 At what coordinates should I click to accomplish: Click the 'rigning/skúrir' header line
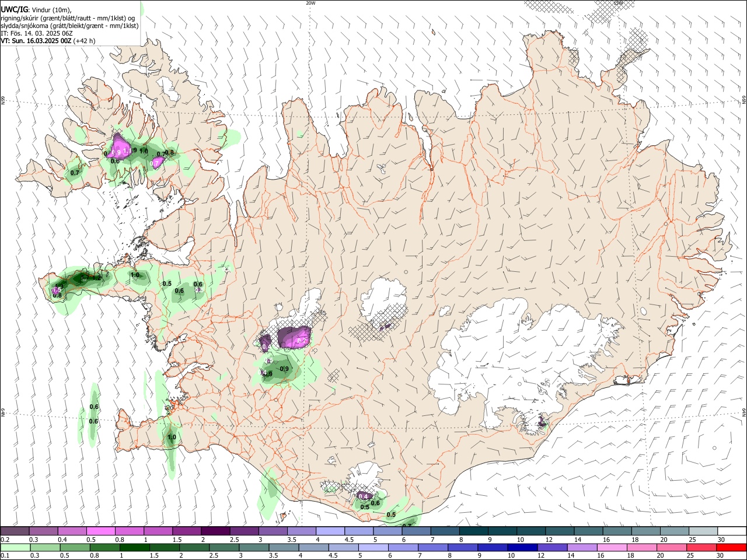coord(68,18)
